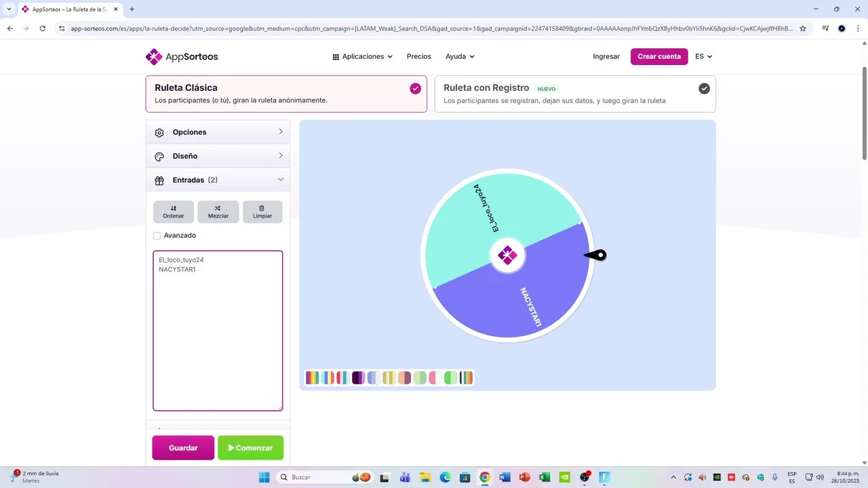Choose the rainbow color palette
Screen dimensions: 868x488
(x=312, y=378)
